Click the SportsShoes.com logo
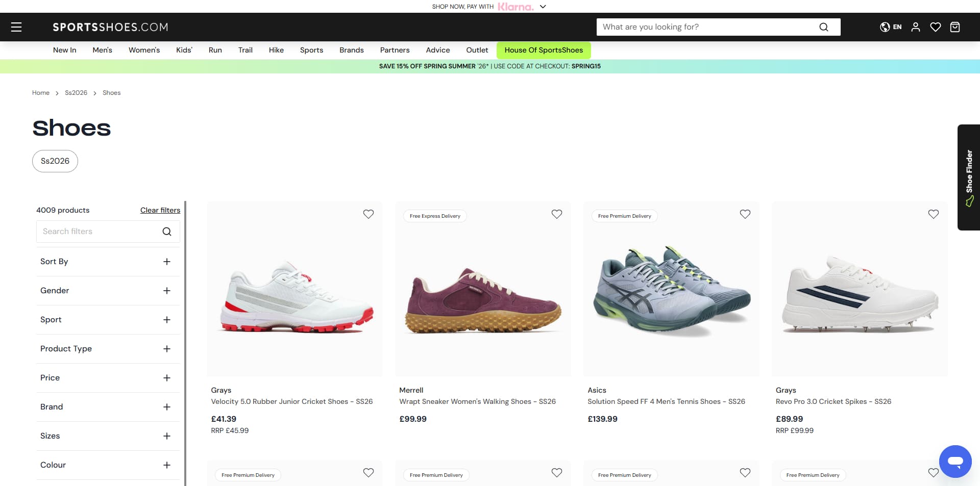Image resolution: width=980 pixels, height=486 pixels. (x=110, y=27)
